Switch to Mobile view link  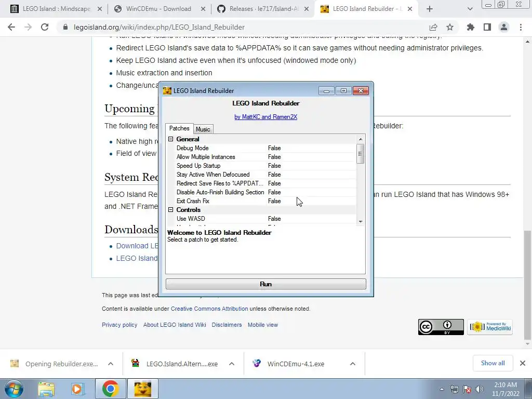pos(262,325)
